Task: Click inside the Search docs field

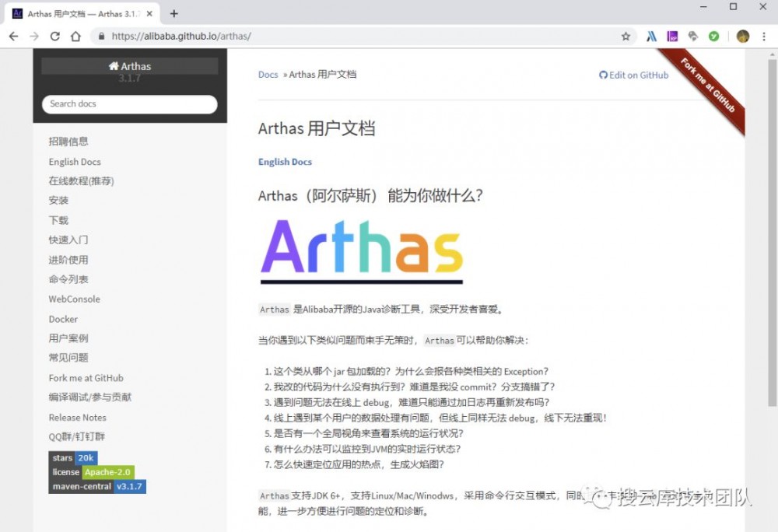Action: coord(129,103)
